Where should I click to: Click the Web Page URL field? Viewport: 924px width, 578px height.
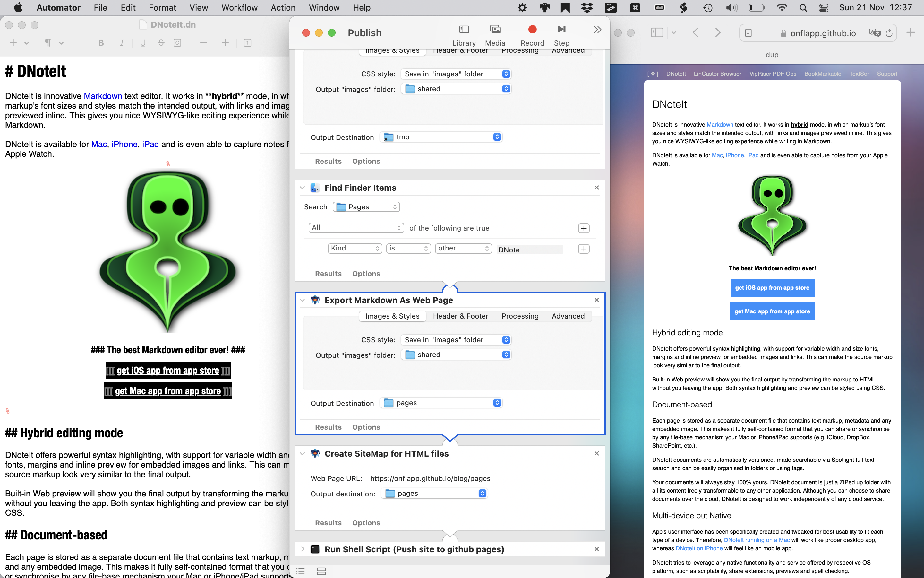485,478
